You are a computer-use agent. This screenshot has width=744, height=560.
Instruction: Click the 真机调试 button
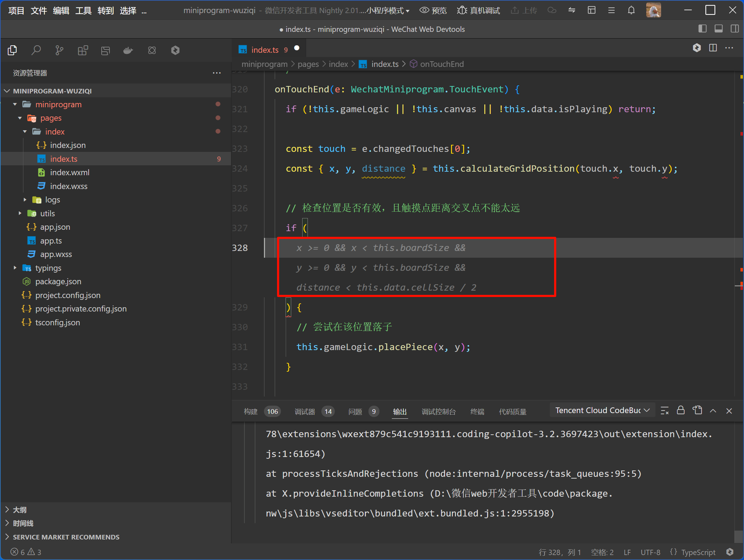[479, 10]
